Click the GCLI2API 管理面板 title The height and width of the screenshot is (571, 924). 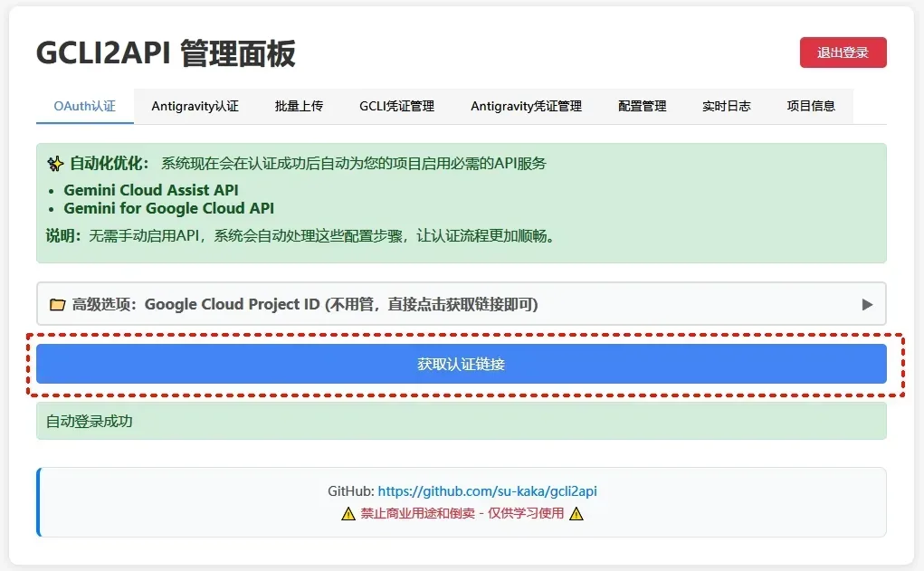coord(166,54)
